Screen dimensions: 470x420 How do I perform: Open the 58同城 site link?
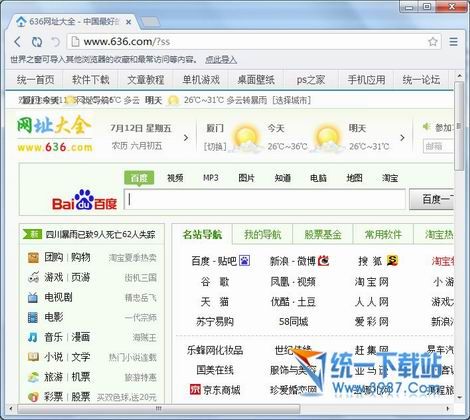click(293, 322)
